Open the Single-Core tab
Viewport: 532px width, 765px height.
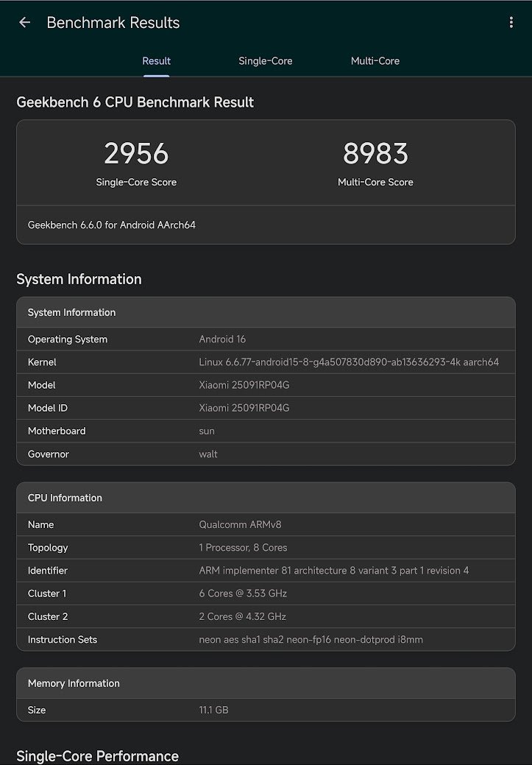click(x=266, y=61)
